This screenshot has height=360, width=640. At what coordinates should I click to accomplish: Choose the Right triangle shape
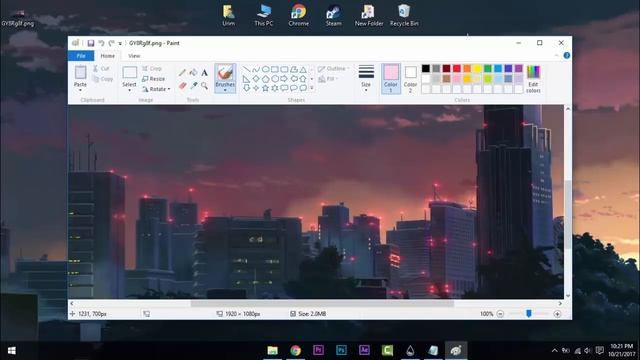tap(247, 79)
